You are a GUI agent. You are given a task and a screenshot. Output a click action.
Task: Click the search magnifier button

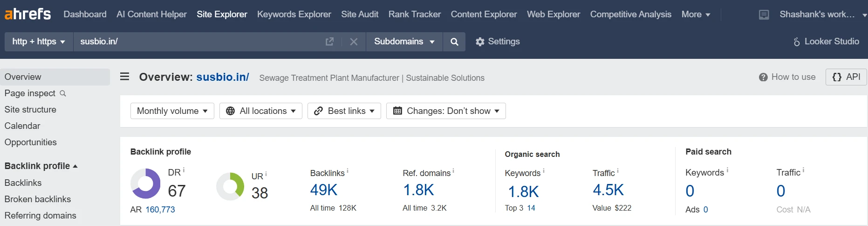pyautogui.click(x=454, y=42)
